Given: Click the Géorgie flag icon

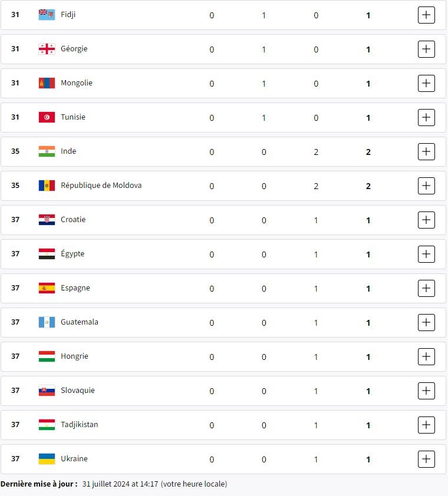Looking at the screenshot, I should [x=47, y=48].
